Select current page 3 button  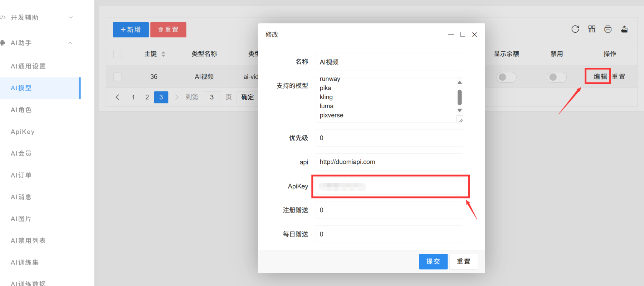pyautogui.click(x=161, y=97)
